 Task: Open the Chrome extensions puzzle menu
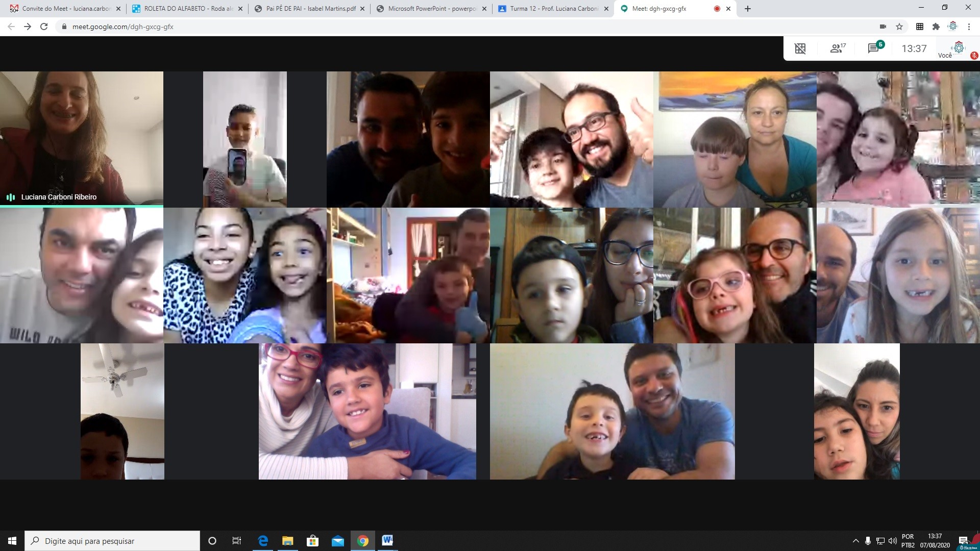pos(936,27)
